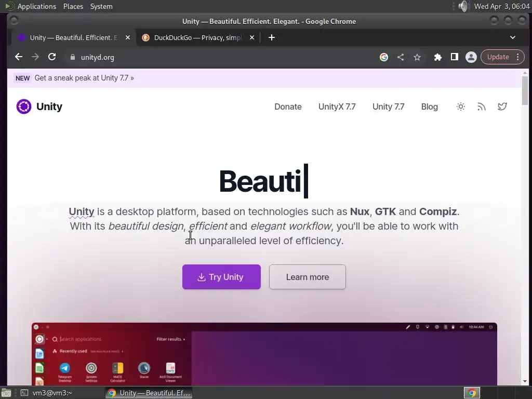532x399 pixels.
Task: Click the bold word Compiz
Action: tap(437, 211)
